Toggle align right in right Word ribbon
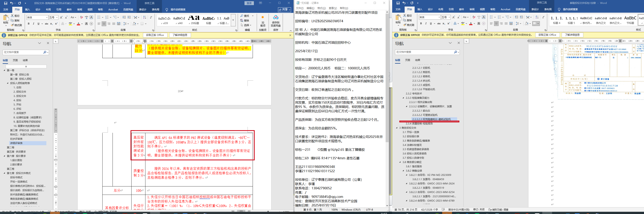 pyautogui.click(x=501, y=23)
